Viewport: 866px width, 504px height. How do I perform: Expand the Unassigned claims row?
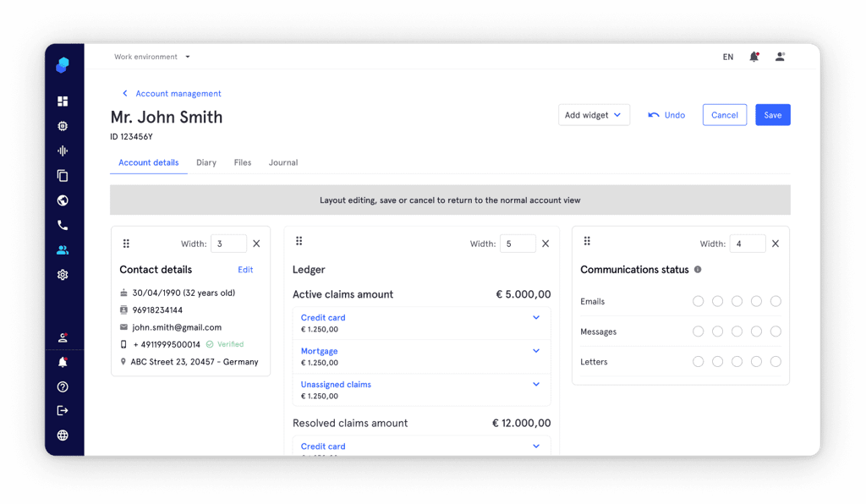tap(535, 384)
